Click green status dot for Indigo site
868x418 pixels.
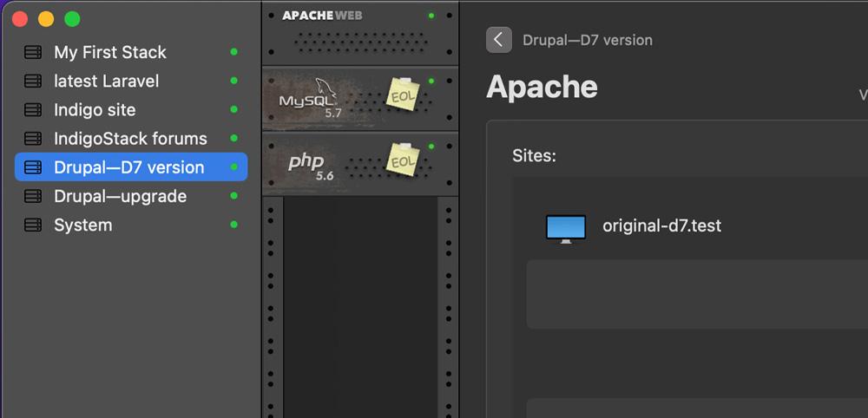click(233, 109)
